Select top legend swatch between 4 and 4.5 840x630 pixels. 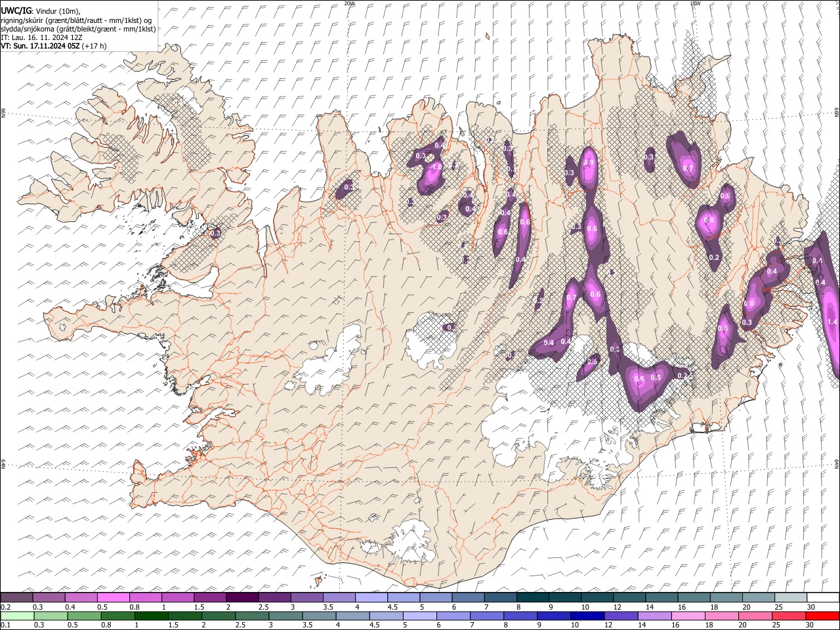pyautogui.click(x=371, y=597)
